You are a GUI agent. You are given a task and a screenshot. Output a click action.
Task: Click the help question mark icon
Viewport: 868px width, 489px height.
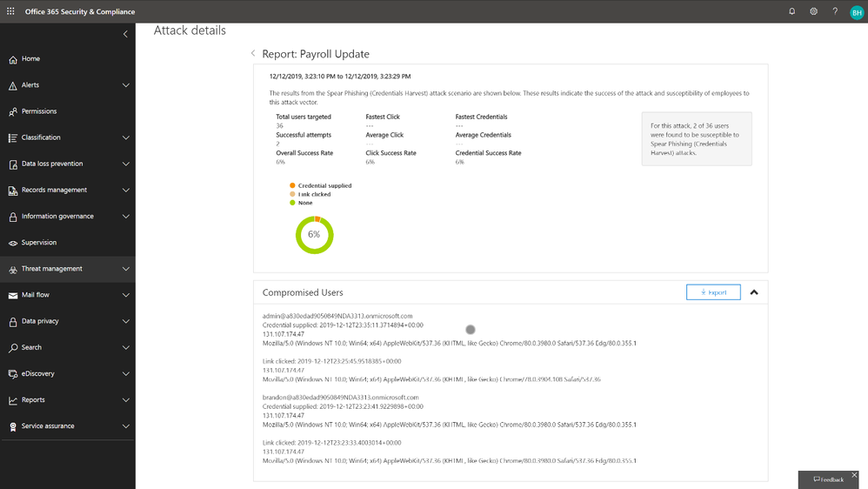pos(835,11)
